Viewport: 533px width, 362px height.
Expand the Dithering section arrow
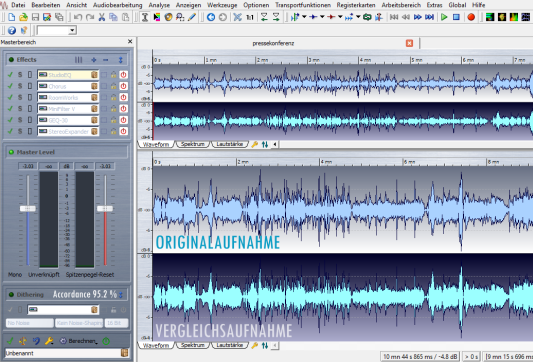[121, 295]
